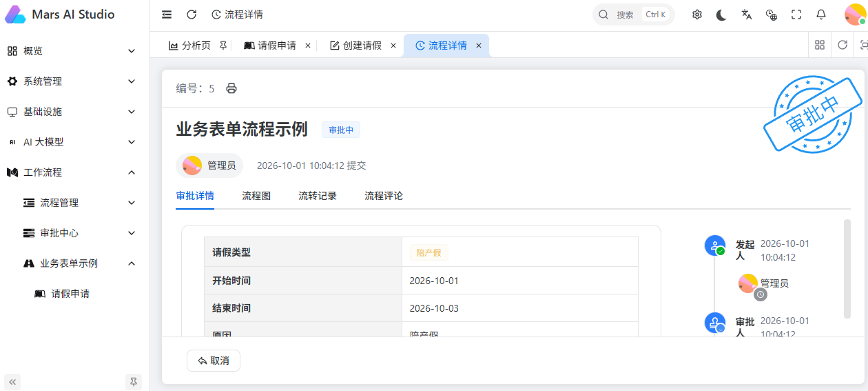Click the 取消 button
The width and height of the screenshot is (868, 391).
[x=214, y=361]
